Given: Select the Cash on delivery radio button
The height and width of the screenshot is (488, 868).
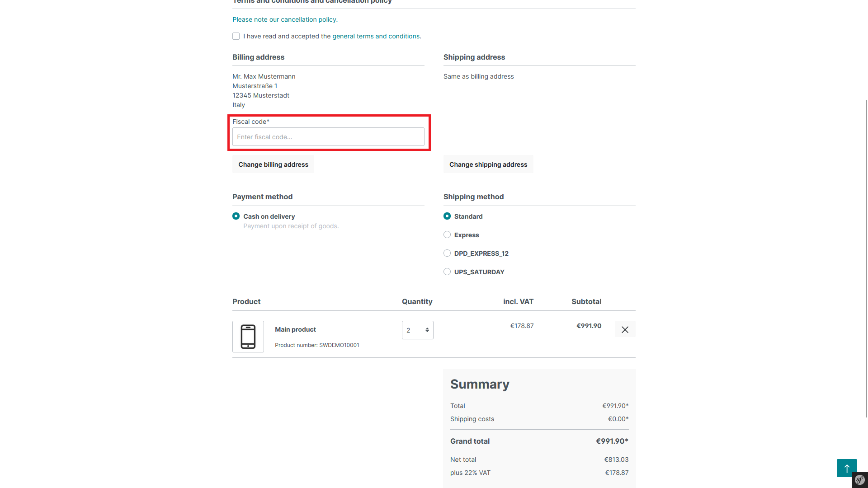Looking at the screenshot, I should point(236,216).
